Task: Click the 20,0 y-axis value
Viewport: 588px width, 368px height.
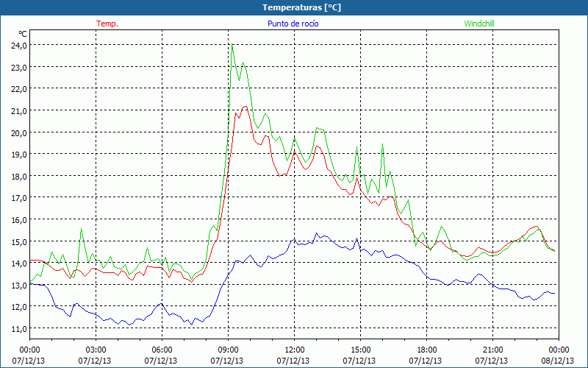Action: (20, 132)
